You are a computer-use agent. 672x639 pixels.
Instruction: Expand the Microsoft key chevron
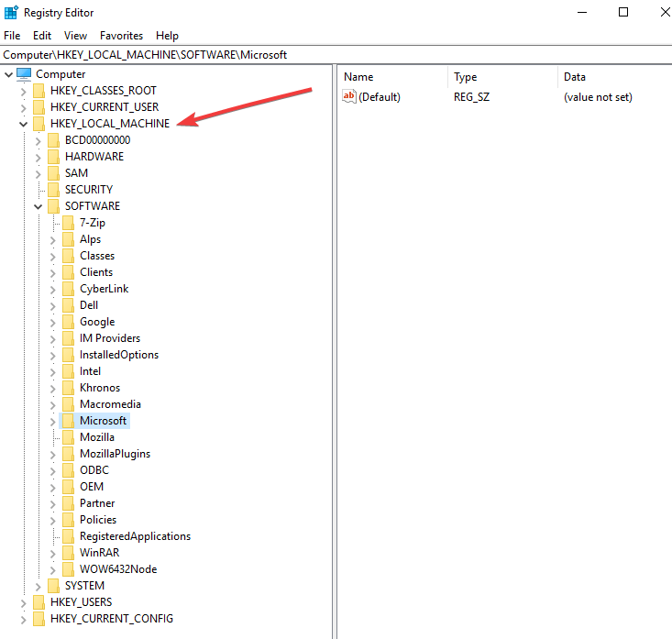[52, 422]
